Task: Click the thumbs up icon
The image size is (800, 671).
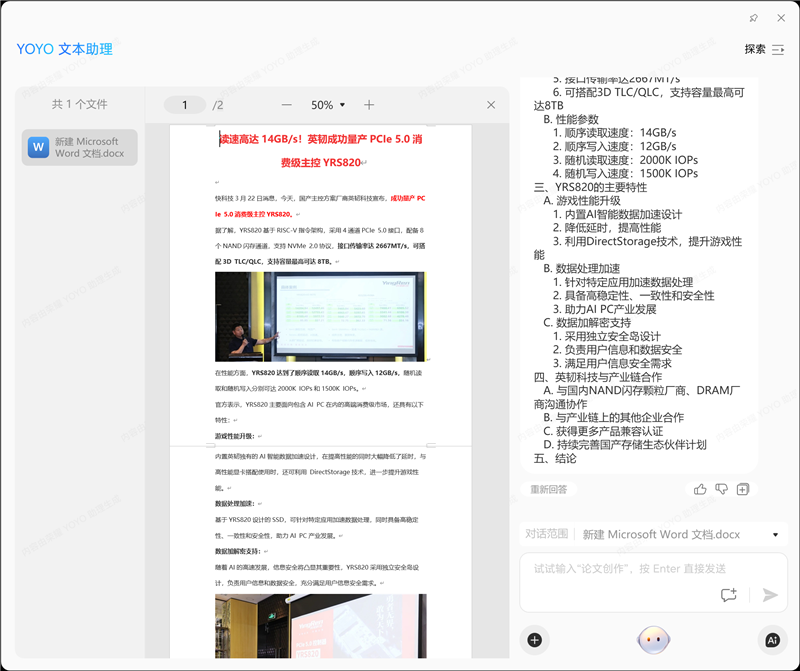Action: click(700, 489)
